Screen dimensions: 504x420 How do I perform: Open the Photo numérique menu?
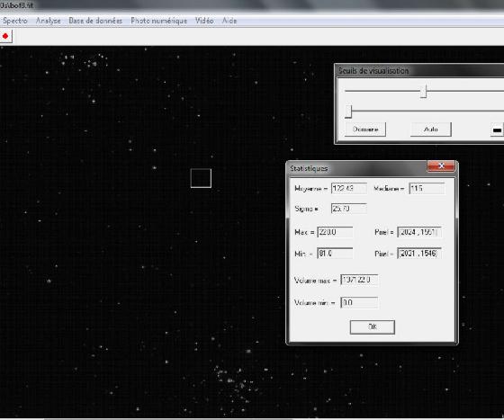coord(158,21)
